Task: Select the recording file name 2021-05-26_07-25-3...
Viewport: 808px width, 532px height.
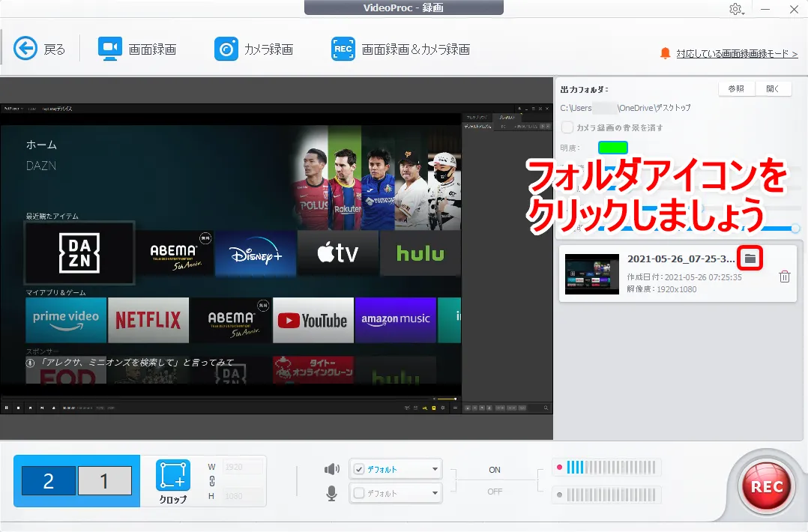Action: coord(681,259)
